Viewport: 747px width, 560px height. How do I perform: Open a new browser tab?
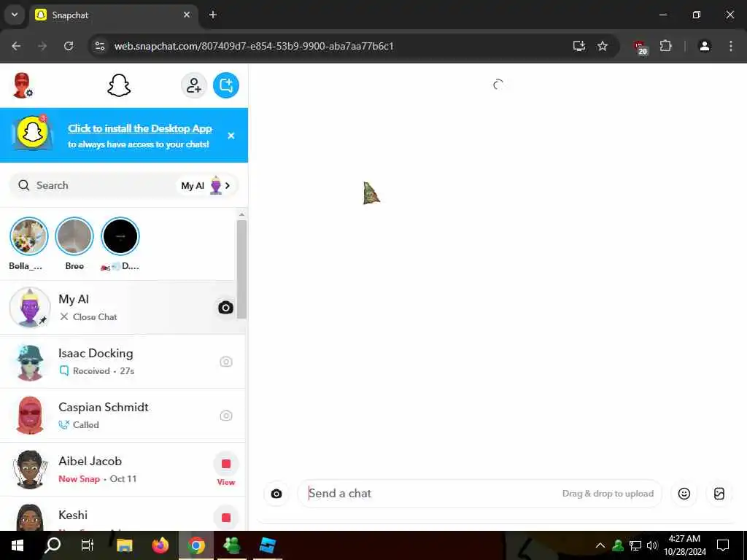coord(213,15)
